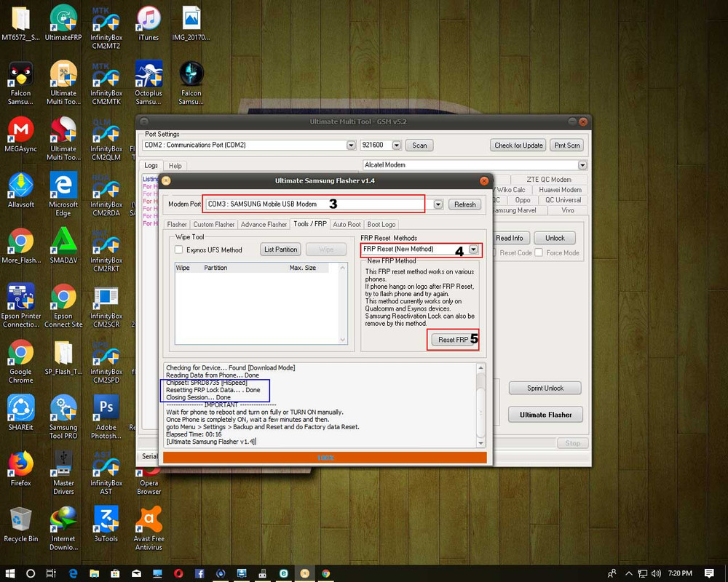
Task: Click Check for Update button
Action: click(518, 145)
